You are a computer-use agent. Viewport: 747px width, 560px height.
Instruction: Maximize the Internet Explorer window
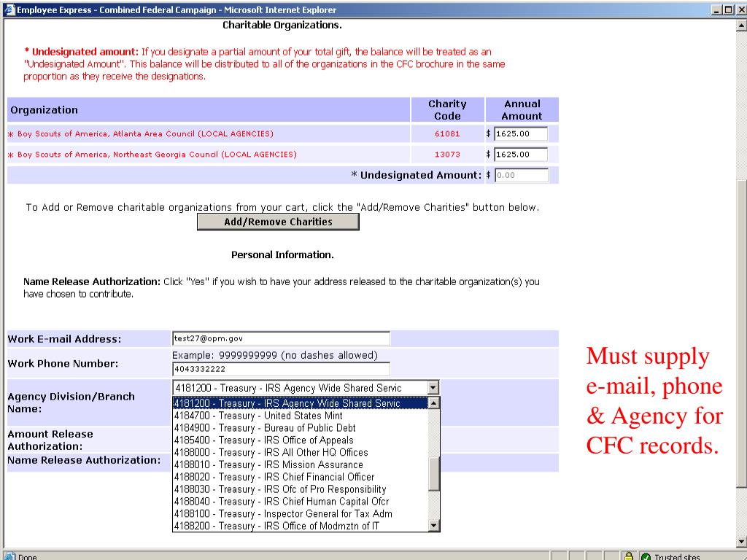point(729,9)
